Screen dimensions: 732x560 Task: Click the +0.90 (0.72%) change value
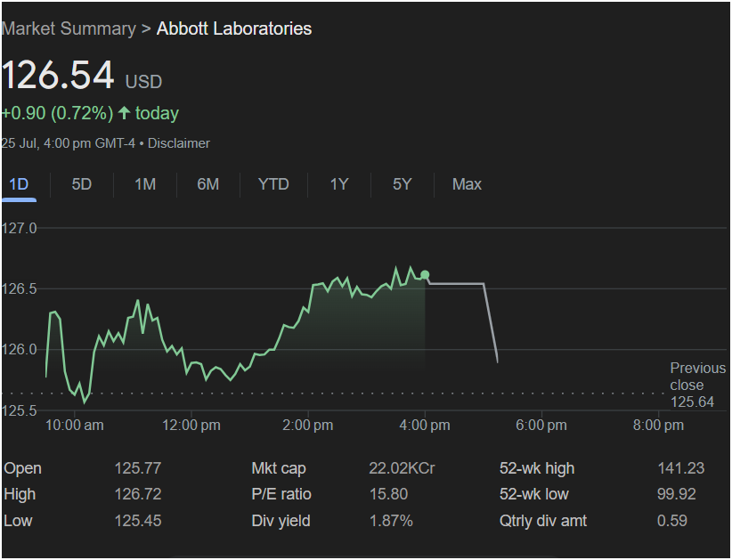tap(57, 113)
